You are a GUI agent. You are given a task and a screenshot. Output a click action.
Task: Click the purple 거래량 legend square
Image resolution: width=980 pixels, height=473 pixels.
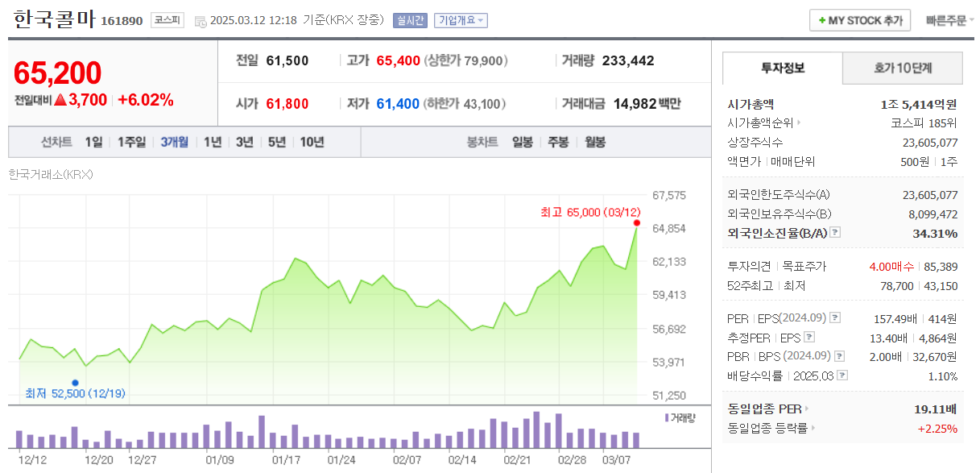[x=667, y=417]
